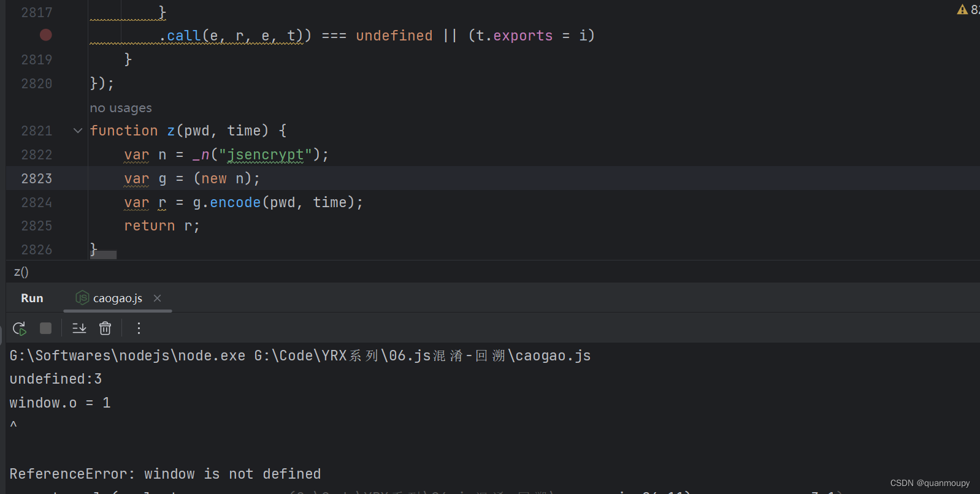Click line number 2826 in gutter
Viewport: 980px width, 494px height.
37,249
